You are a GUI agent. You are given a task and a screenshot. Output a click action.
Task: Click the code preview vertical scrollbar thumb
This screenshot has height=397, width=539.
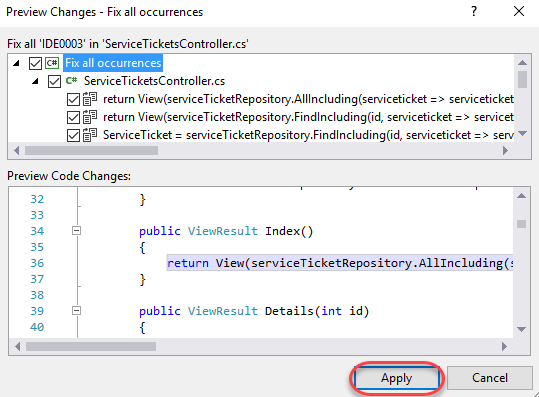521,224
